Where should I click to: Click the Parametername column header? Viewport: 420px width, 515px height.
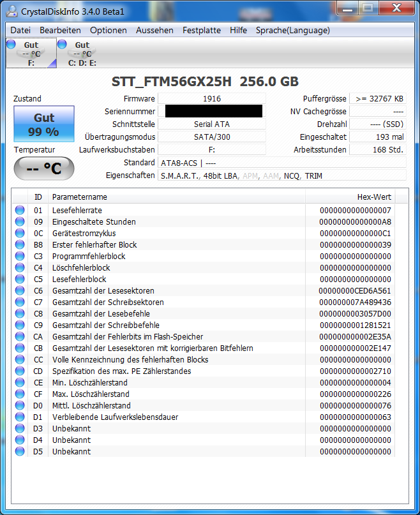[177, 197]
